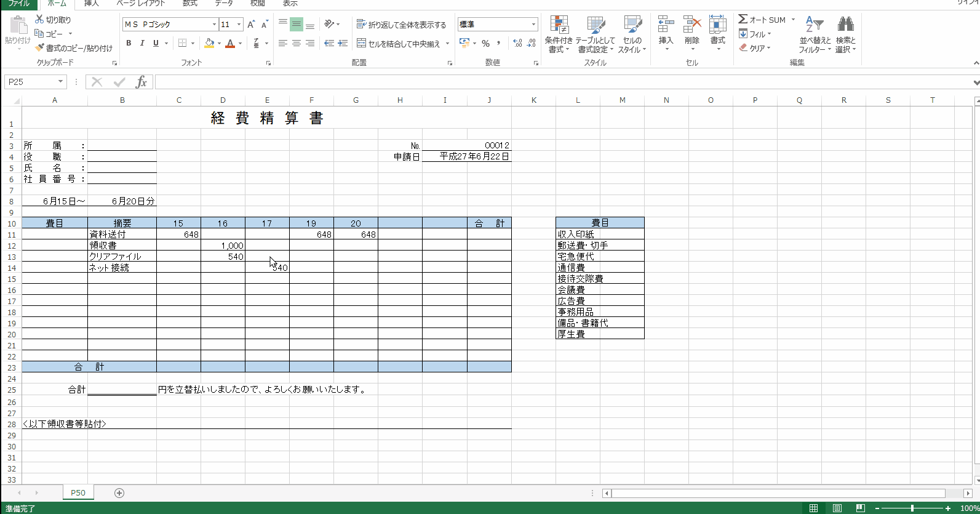Click the formula bar input field
The height and width of the screenshot is (514, 980).
[554, 82]
